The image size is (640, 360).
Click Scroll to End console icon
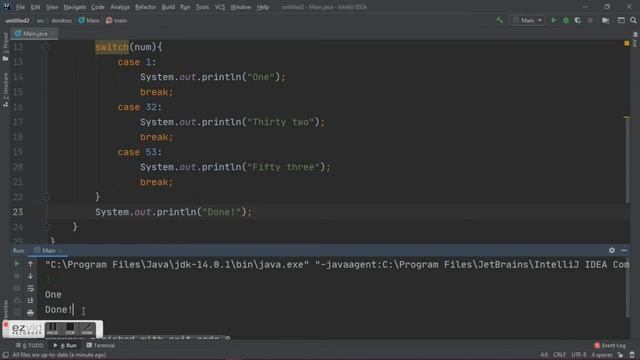pyautogui.click(x=30, y=301)
